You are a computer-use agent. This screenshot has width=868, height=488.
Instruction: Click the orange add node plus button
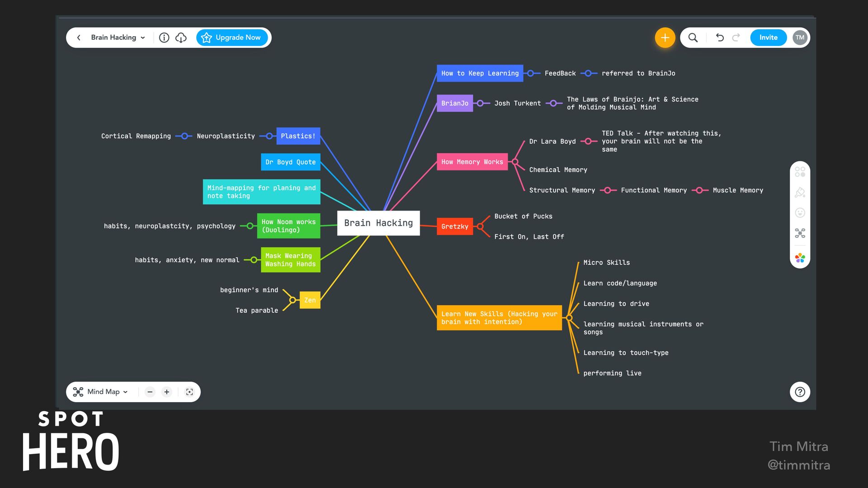click(665, 38)
